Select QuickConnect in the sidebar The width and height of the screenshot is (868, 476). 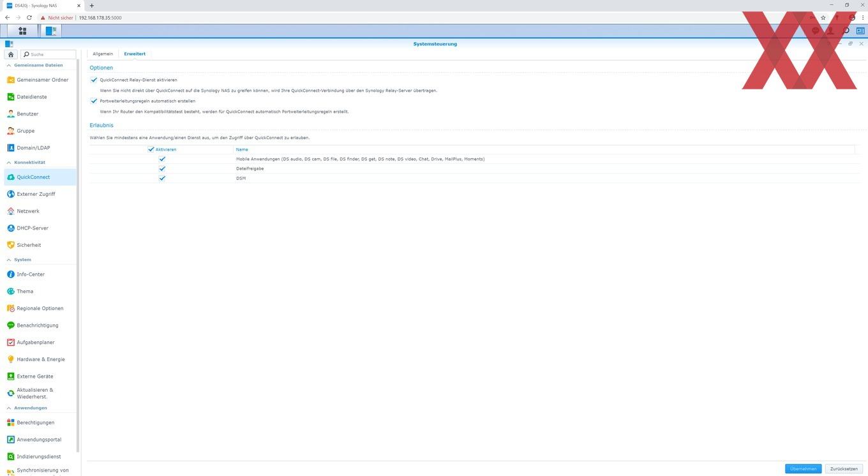(40, 177)
